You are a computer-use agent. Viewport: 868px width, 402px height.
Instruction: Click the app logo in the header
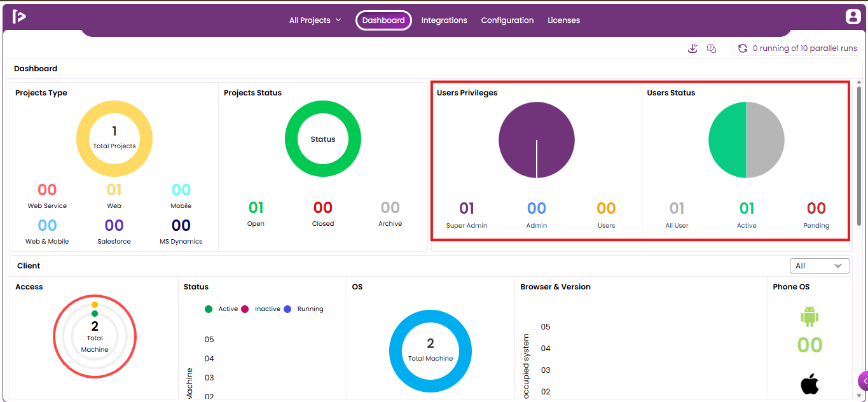pyautogui.click(x=19, y=17)
